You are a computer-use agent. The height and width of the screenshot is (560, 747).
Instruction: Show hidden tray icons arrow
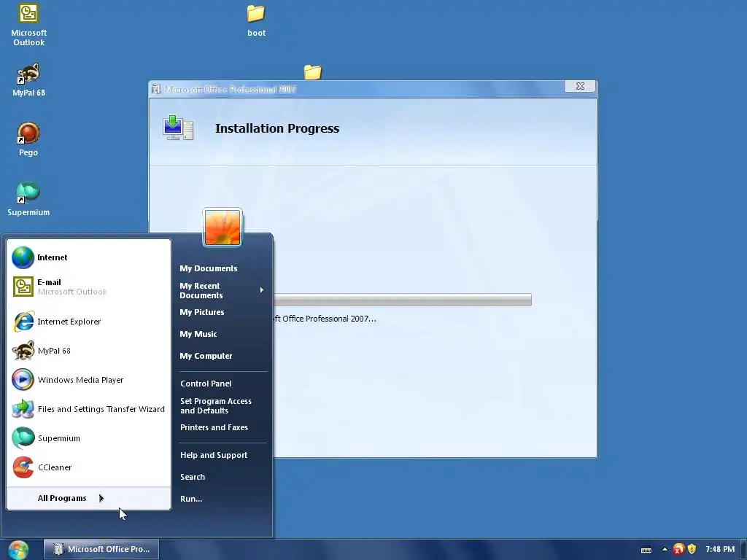tap(665, 549)
